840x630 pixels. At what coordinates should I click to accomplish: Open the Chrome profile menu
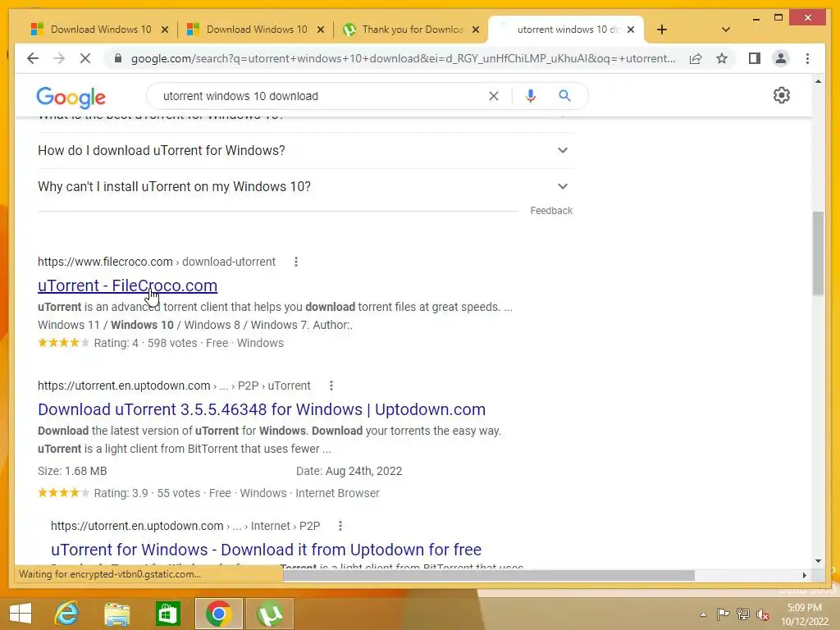(781, 58)
